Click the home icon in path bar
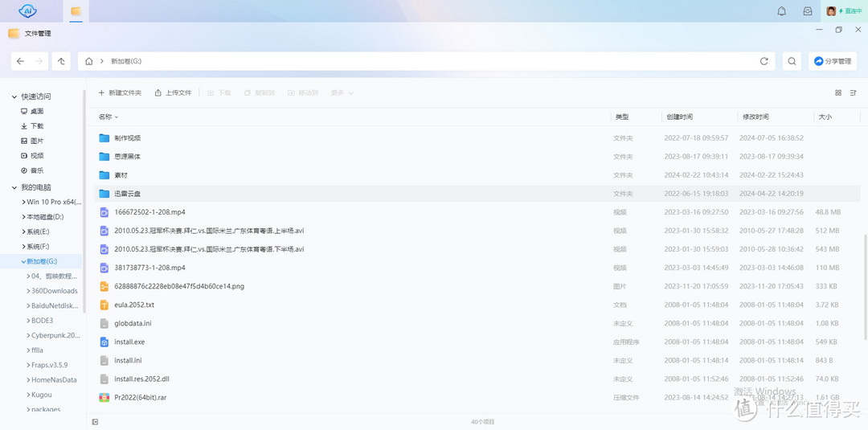The width and height of the screenshot is (868, 430). click(x=89, y=61)
